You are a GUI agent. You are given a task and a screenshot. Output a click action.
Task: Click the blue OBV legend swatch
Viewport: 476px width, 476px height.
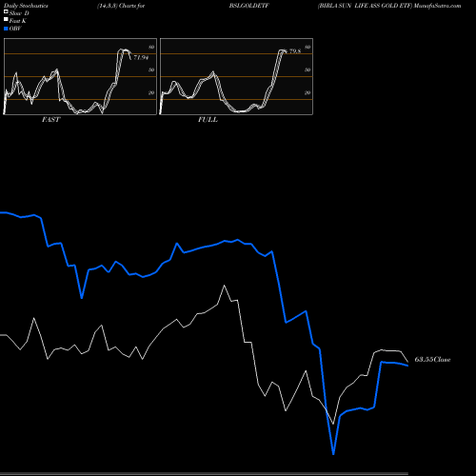point(6,29)
